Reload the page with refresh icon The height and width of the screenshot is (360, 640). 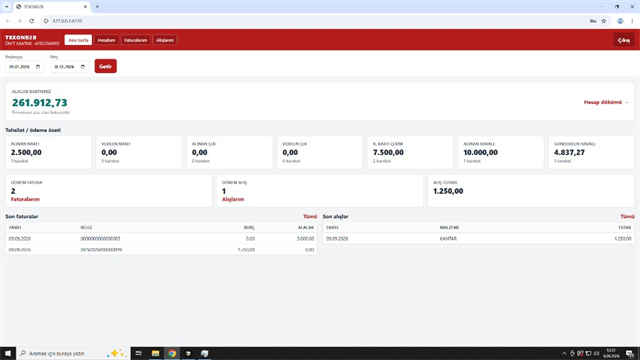(x=31, y=21)
